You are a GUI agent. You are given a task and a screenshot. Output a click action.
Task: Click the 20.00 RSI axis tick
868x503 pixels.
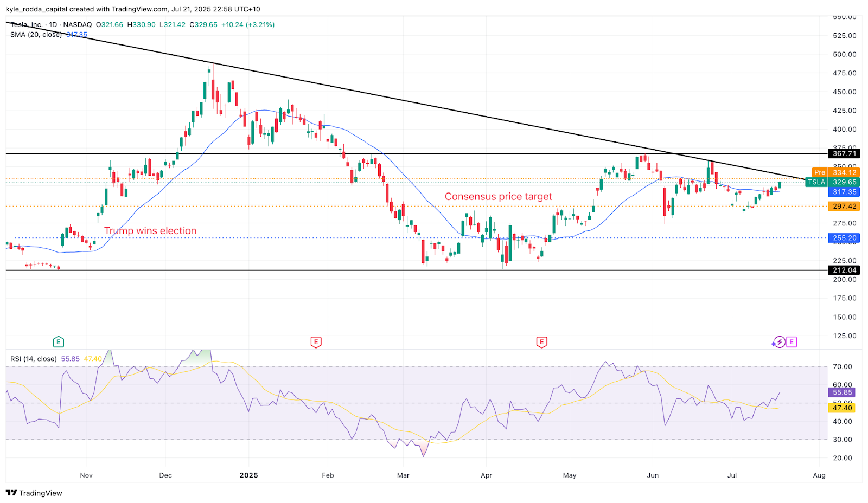click(843, 458)
